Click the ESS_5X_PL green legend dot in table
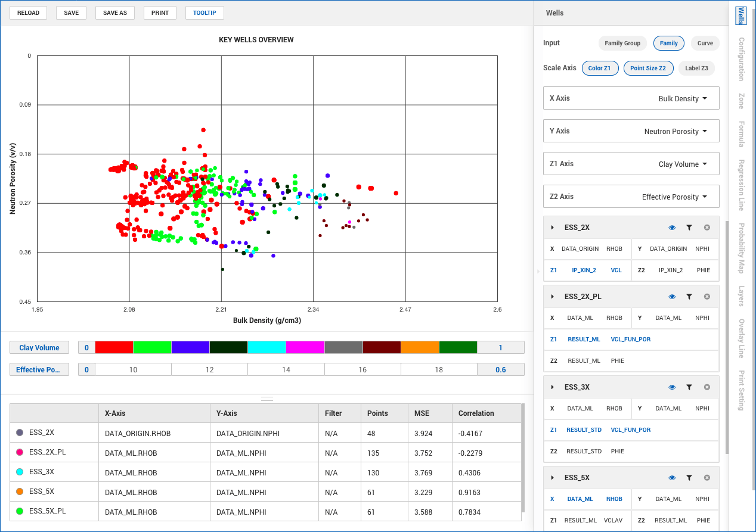This screenshot has height=532, width=756. (x=20, y=511)
